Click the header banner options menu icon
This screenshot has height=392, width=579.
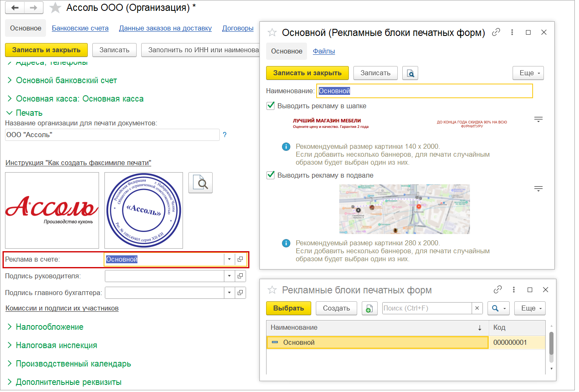point(538,120)
